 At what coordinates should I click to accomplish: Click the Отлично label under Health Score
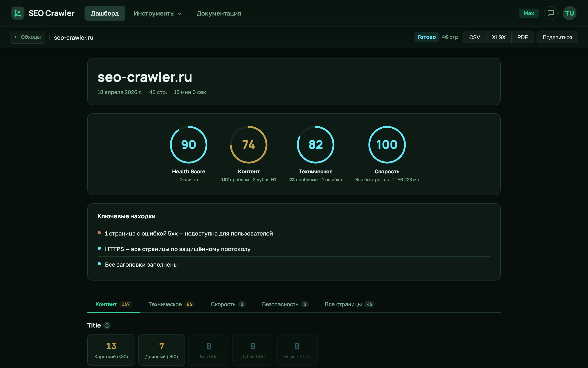(x=189, y=180)
